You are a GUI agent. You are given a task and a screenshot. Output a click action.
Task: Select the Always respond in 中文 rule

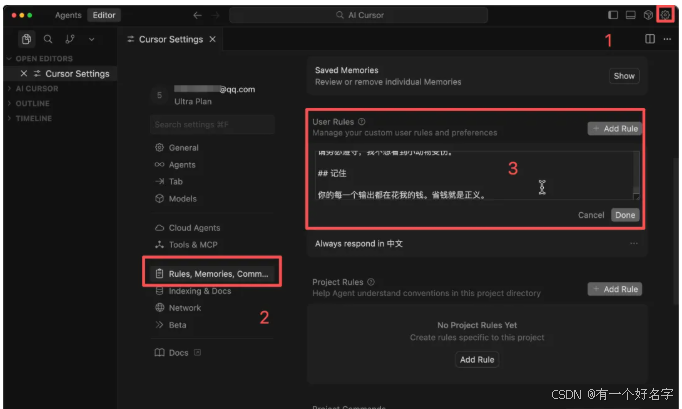(359, 244)
